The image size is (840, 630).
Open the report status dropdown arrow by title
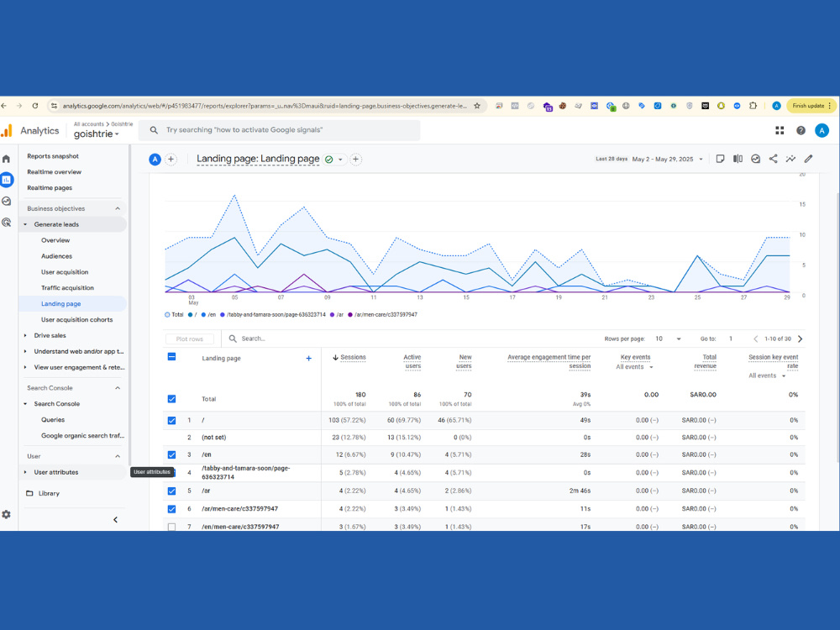coord(340,160)
